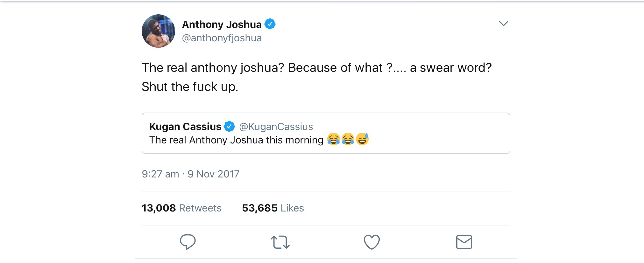Click the reply speech bubble icon

click(188, 242)
